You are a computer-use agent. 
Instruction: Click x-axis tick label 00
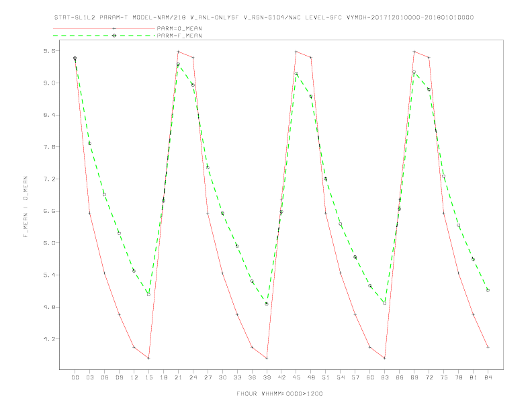[x=75, y=377]
